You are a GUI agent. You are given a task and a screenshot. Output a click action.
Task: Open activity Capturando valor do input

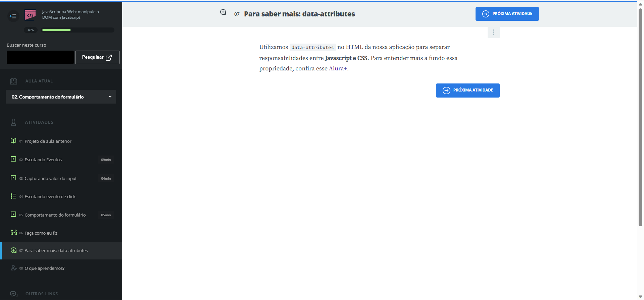click(51, 179)
